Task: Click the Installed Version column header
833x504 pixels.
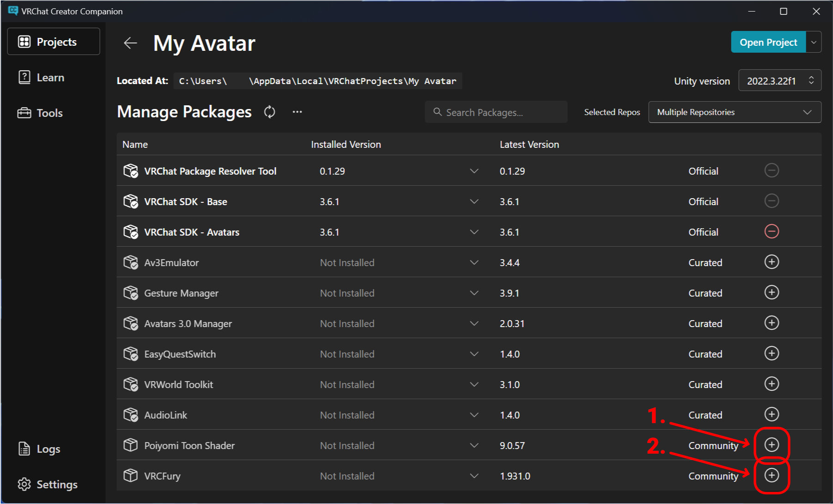Action: pyautogui.click(x=346, y=144)
